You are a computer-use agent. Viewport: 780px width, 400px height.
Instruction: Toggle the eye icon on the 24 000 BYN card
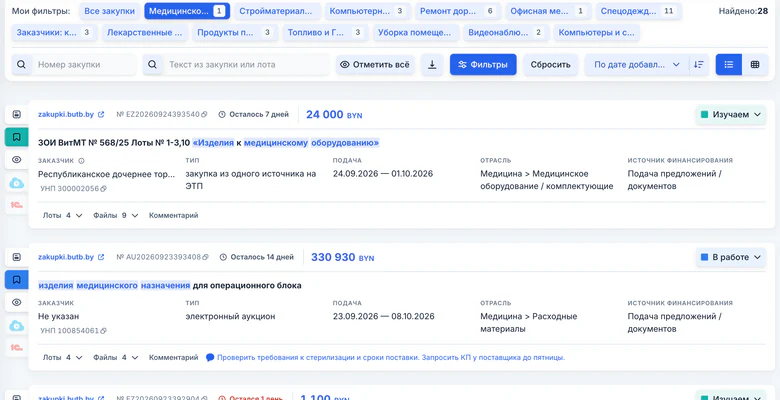[x=16, y=160]
